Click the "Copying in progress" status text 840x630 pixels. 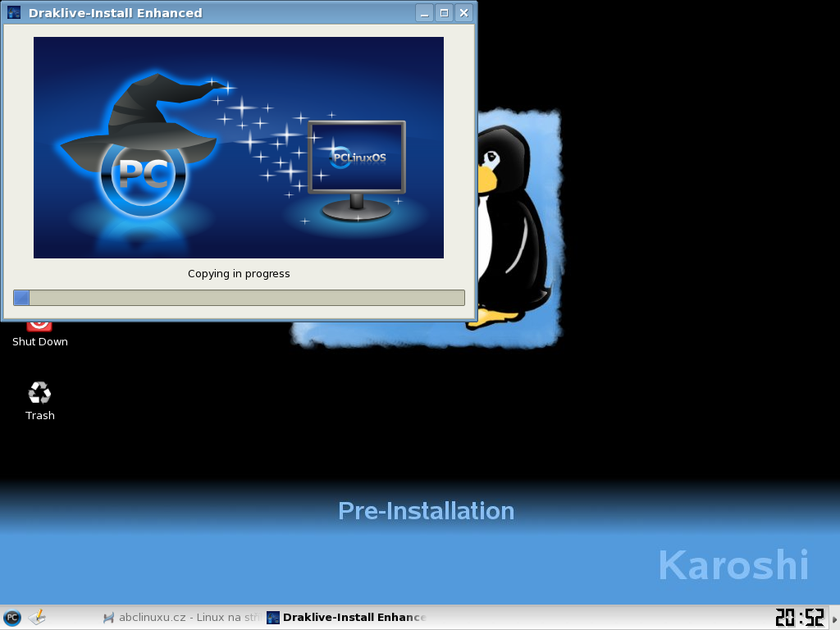[x=239, y=274]
